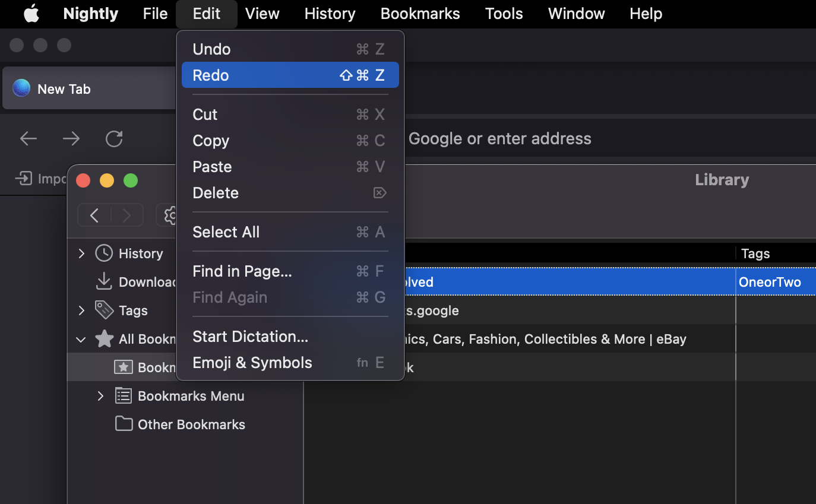
Task: Click the All Bookmarks star icon
Action: tap(104, 339)
